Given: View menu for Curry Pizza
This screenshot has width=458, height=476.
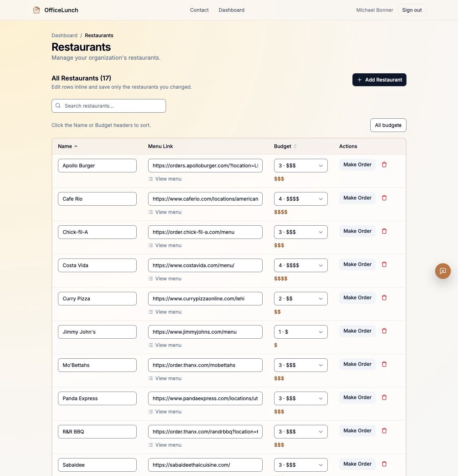Looking at the screenshot, I should 165,312.
